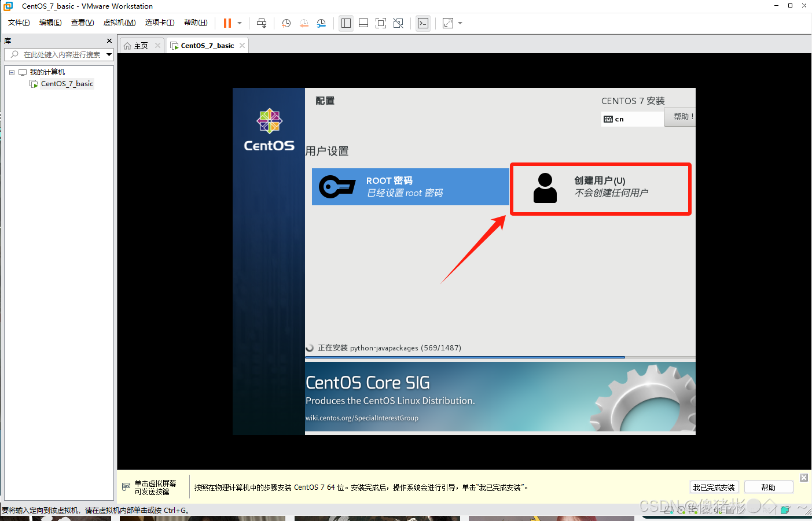Click the installation progress bar
Screen dimensions: 812x521
500,357
